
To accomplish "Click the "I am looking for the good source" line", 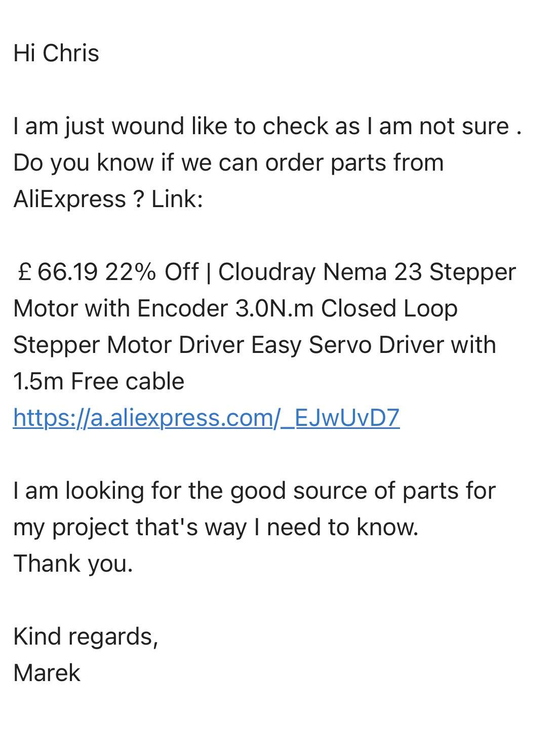I will coord(254,491).
